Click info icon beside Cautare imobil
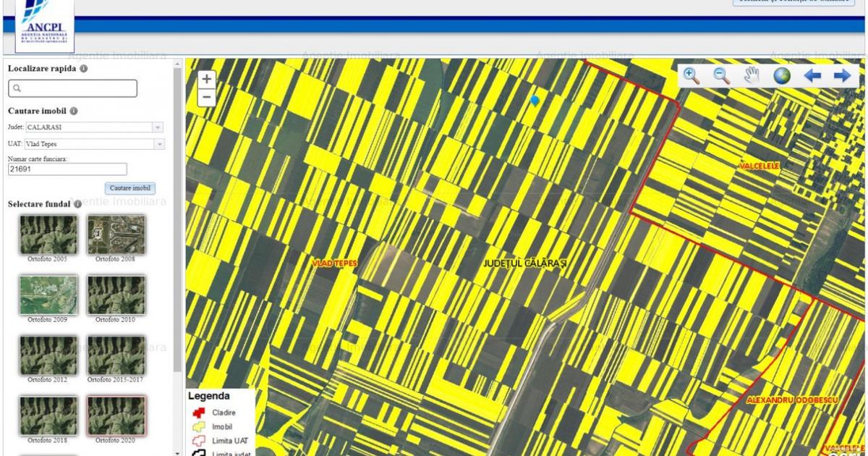Image resolution: width=868 pixels, height=456 pixels. tap(74, 111)
